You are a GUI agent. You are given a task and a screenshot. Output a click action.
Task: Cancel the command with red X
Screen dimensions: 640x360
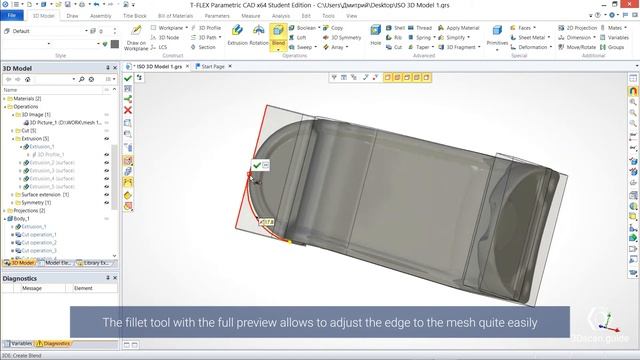point(128,110)
